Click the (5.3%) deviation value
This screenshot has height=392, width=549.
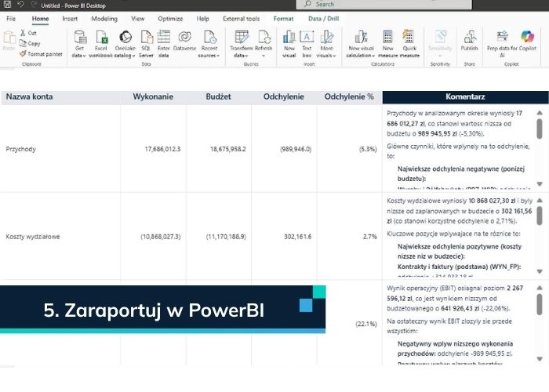coord(368,149)
